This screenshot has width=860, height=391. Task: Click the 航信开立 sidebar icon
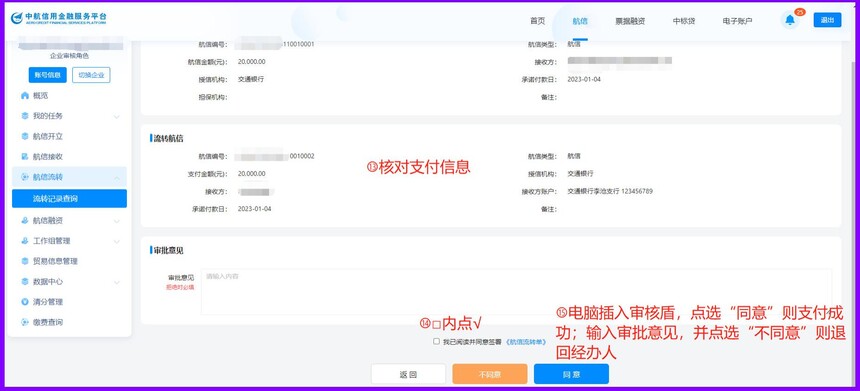pos(25,136)
